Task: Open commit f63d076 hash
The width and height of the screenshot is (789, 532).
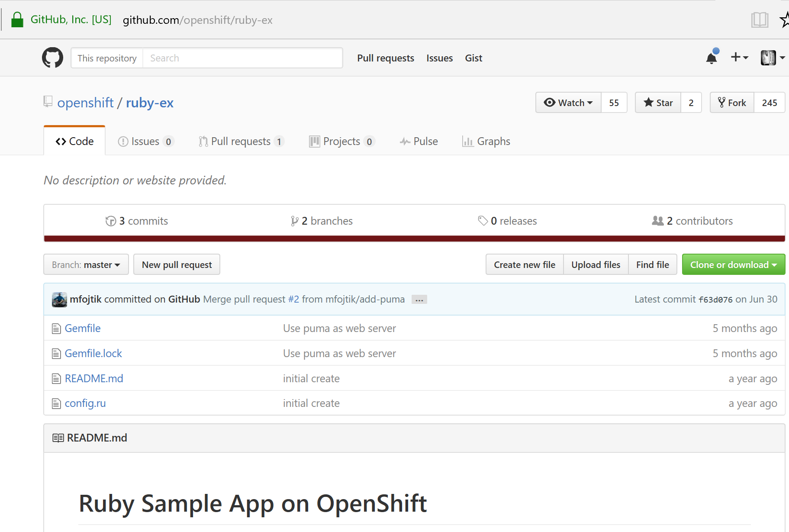Action: click(715, 300)
